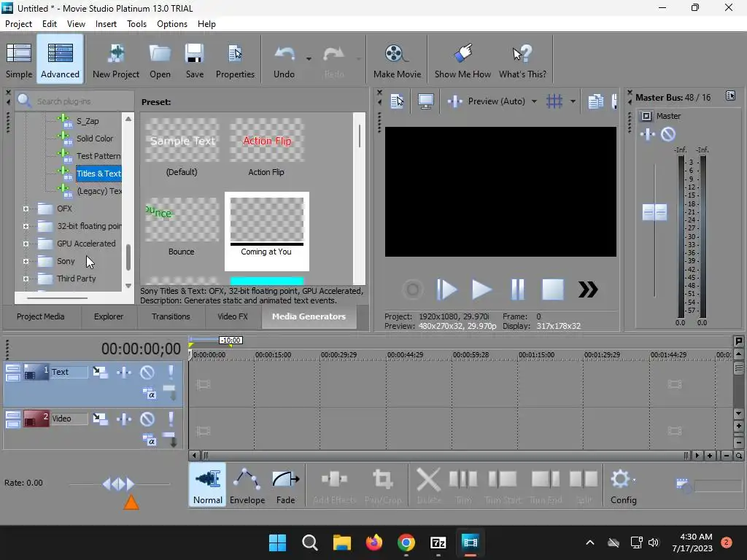
Task: Open the Edit menu
Action: (x=50, y=24)
